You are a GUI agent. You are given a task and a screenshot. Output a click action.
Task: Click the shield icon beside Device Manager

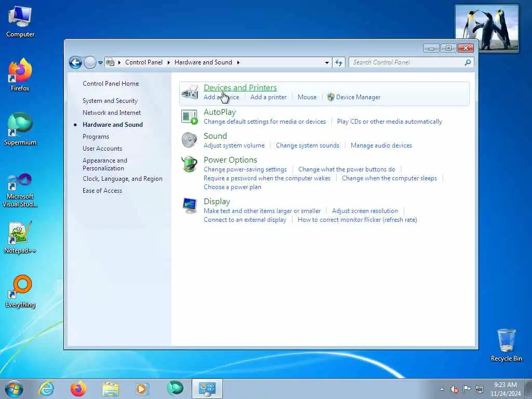[x=330, y=97]
